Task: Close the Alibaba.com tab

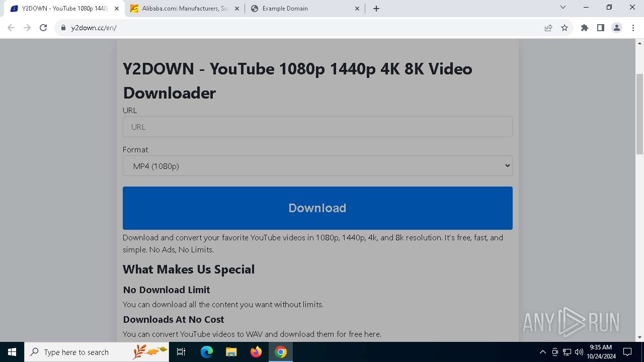Action: coord(237,9)
